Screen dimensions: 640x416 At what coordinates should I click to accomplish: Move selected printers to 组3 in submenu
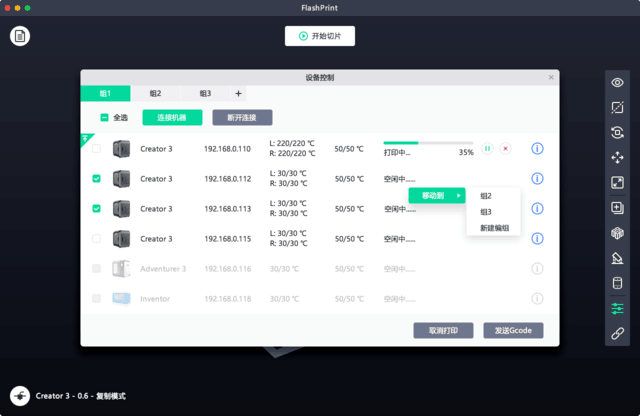click(486, 212)
